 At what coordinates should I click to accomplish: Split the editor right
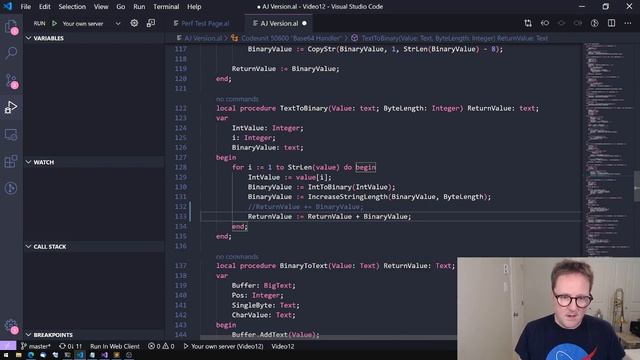(611, 23)
